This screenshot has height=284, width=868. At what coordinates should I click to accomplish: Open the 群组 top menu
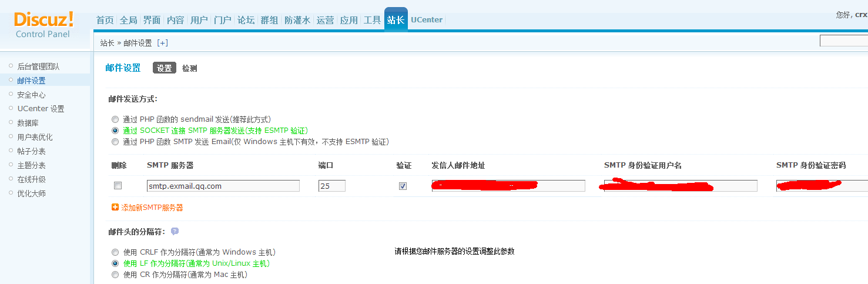click(270, 20)
